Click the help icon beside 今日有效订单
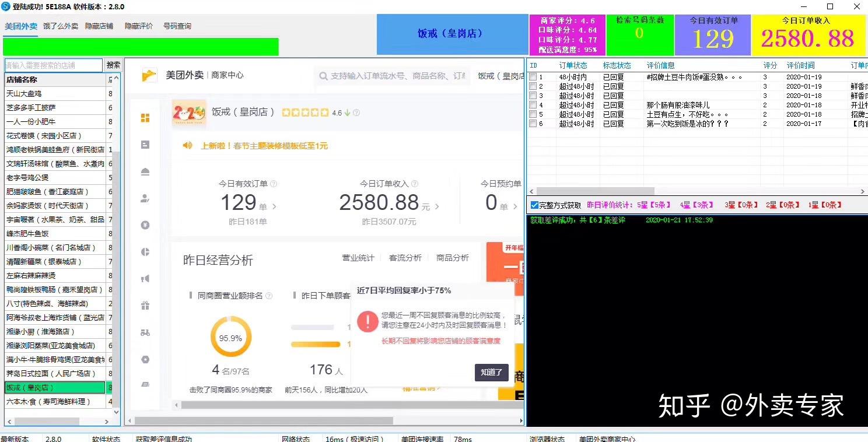The width and height of the screenshot is (868, 442). (x=274, y=184)
